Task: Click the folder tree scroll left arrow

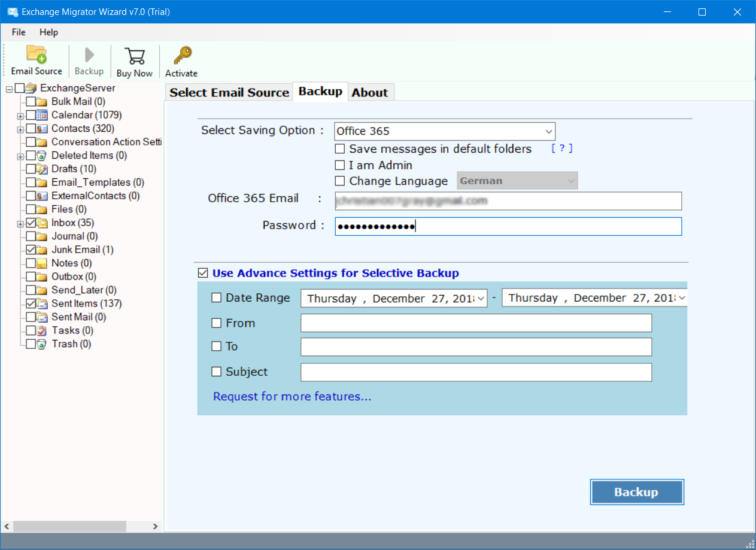Action: (7, 527)
